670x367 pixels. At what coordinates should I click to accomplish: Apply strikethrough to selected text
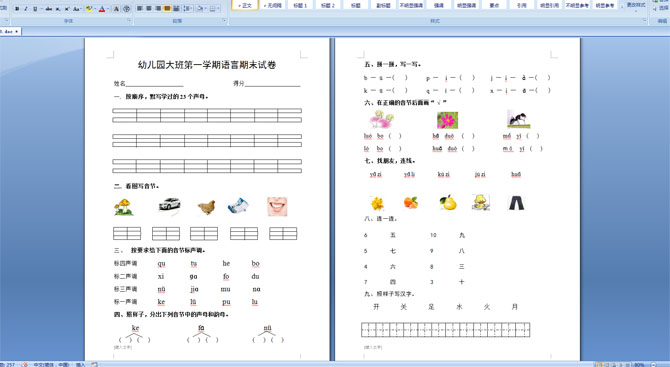tap(48, 9)
